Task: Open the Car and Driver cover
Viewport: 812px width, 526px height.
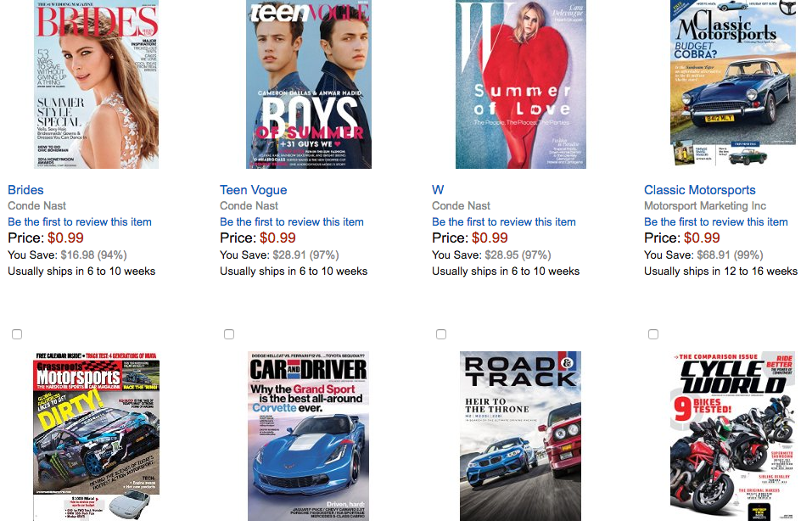Action: pos(309,435)
